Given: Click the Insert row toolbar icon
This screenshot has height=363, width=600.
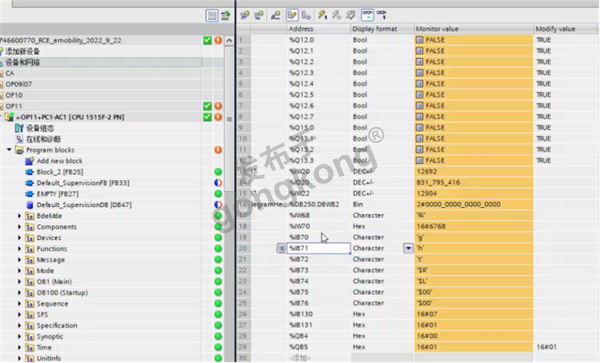Looking at the screenshot, I should tap(245, 15).
